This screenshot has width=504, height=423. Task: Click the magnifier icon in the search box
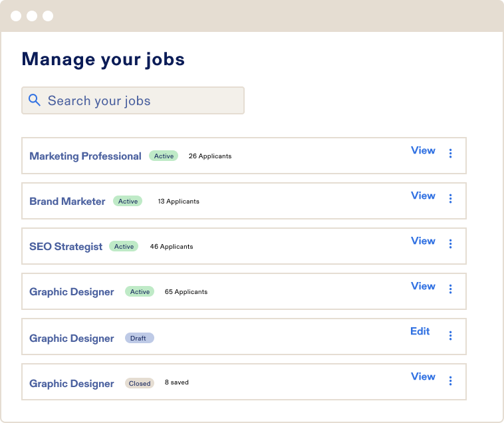tap(35, 100)
